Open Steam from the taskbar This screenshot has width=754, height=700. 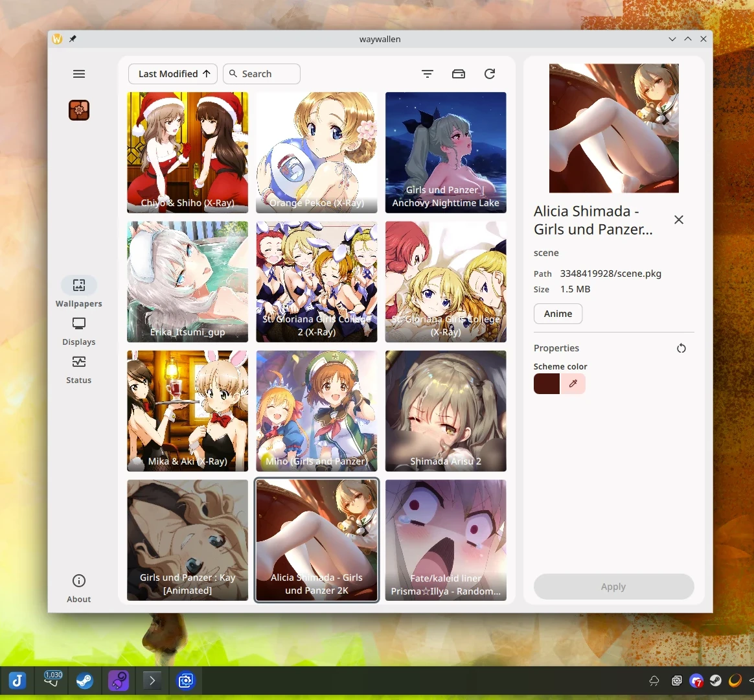point(85,681)
